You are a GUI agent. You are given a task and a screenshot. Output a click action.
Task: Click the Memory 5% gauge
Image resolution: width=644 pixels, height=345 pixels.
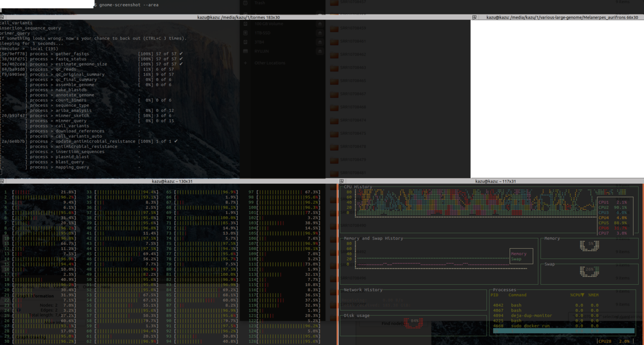590,246
